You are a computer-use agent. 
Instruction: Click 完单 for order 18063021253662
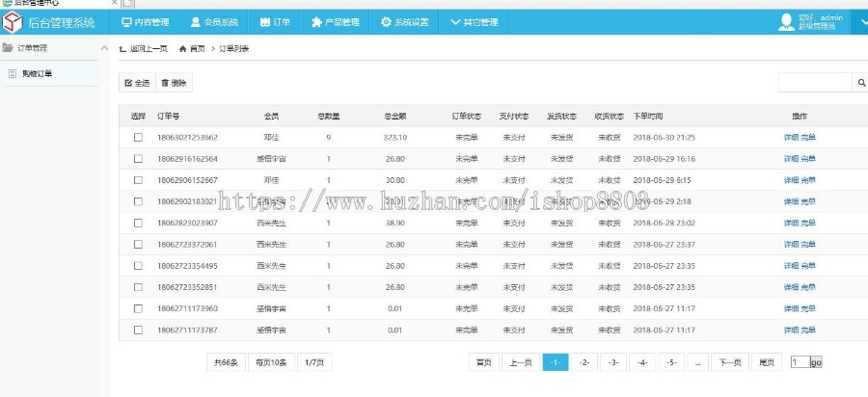pyautogui.click(x=808, y=137)
